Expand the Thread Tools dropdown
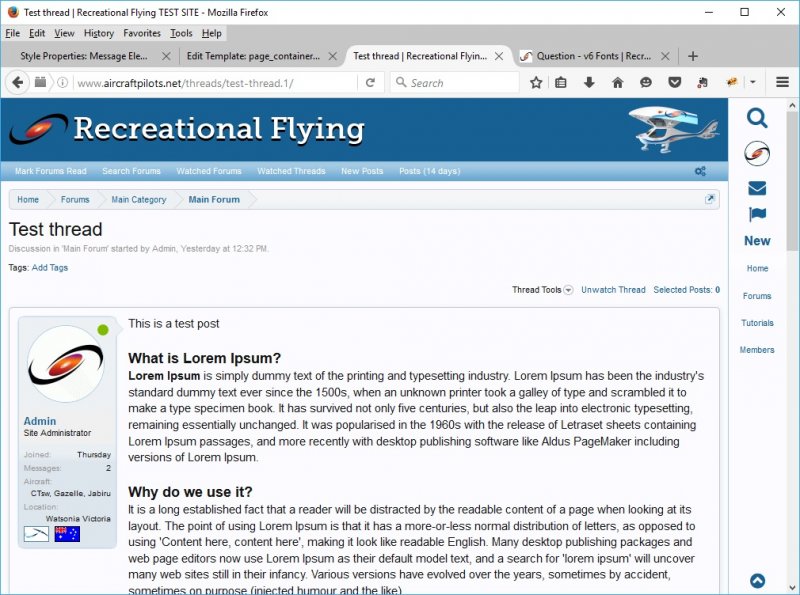800x595 pixels. 542,290
